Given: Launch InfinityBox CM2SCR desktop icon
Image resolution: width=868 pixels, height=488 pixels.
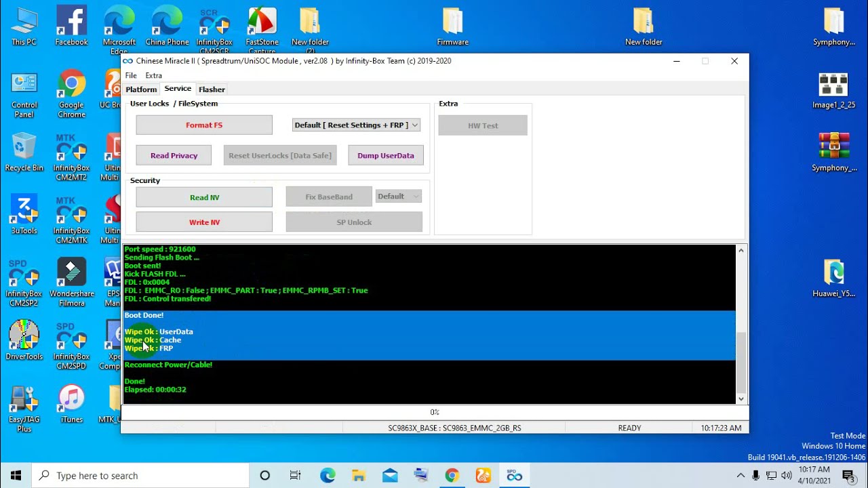Looking at the screenshot, I should coord(214,30).
